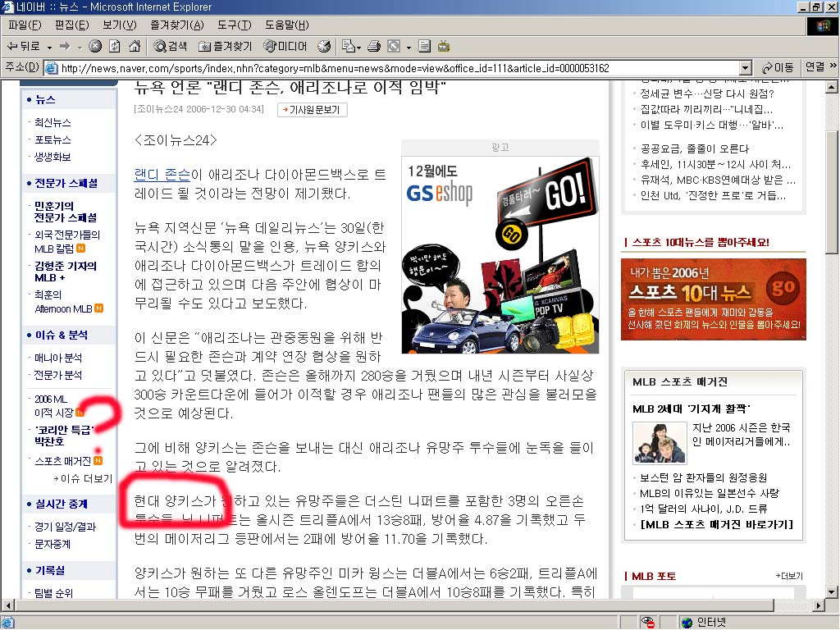Image resolution: width=840 pixels, height=630 pixels.
Task: Click the horizontal scrollbar left arrow
Action: point(7,605)
